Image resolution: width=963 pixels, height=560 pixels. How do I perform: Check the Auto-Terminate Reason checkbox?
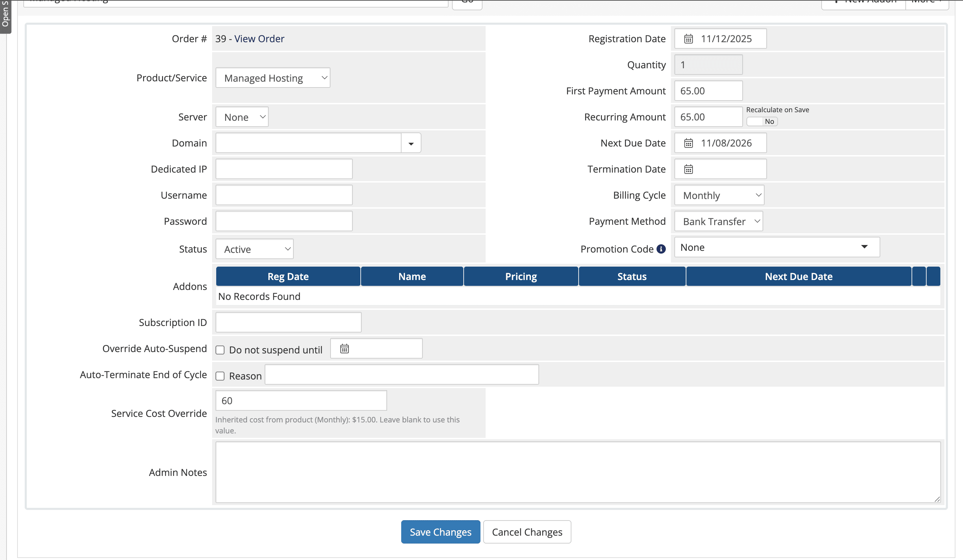click(x=220, y=376)
